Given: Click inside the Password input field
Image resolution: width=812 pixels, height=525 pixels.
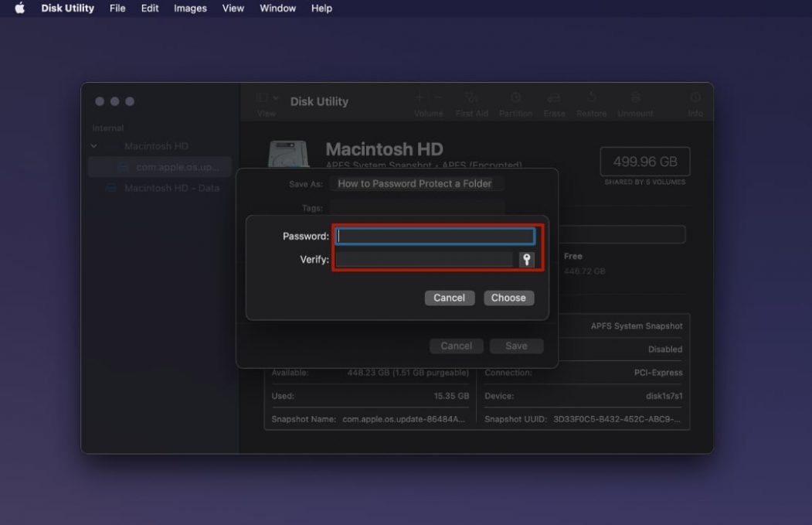Looking at the screenshot, I should [x=434, y=236].
